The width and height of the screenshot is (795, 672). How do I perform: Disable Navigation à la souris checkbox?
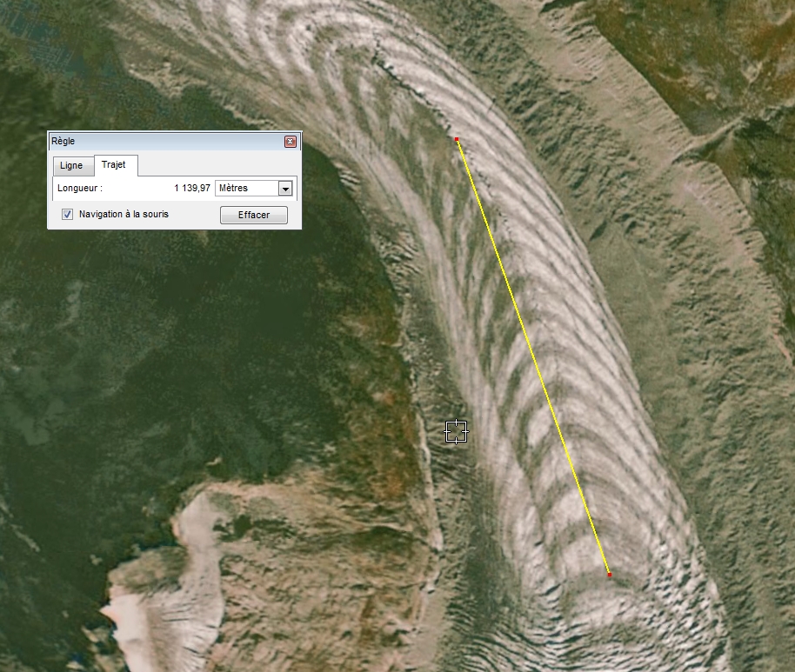(x=67, y=215)
